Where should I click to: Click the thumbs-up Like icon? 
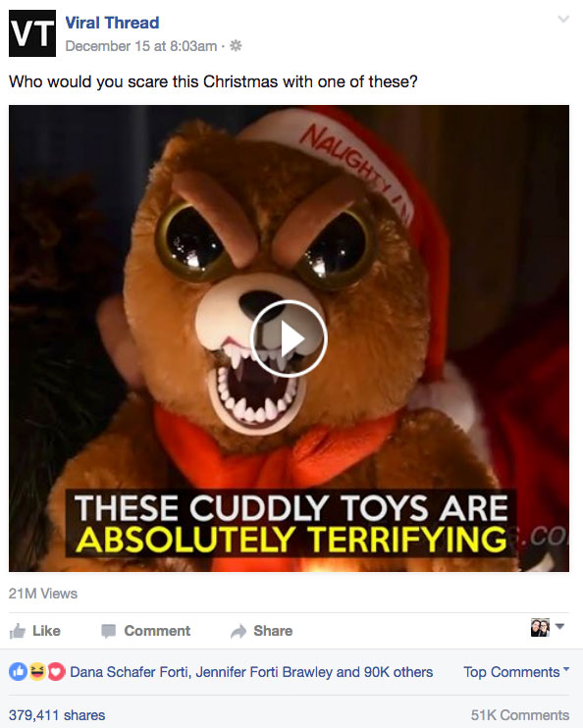pyautogui.click(x=18, y=631)
